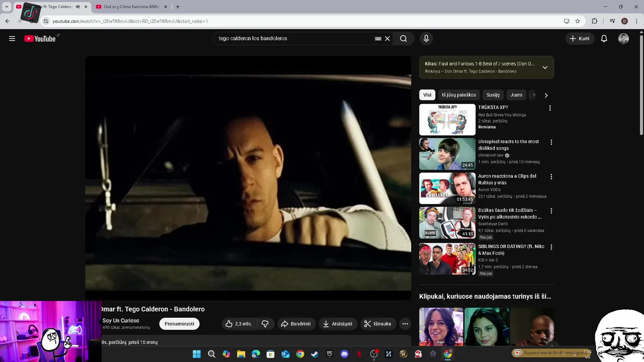Select the Jums filter chip
The height and width of the screenshot is (362, 644).
click(516, 95)
